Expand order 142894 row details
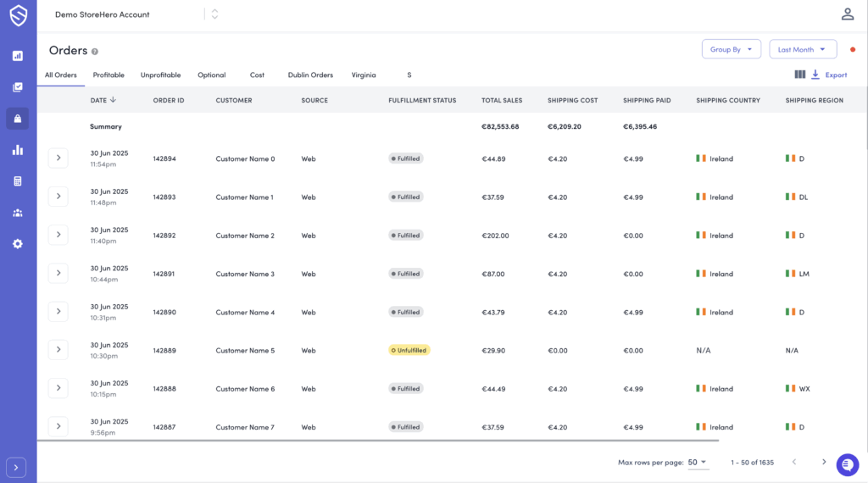Viewport: 868px width, 483px height. pos(58,158)
